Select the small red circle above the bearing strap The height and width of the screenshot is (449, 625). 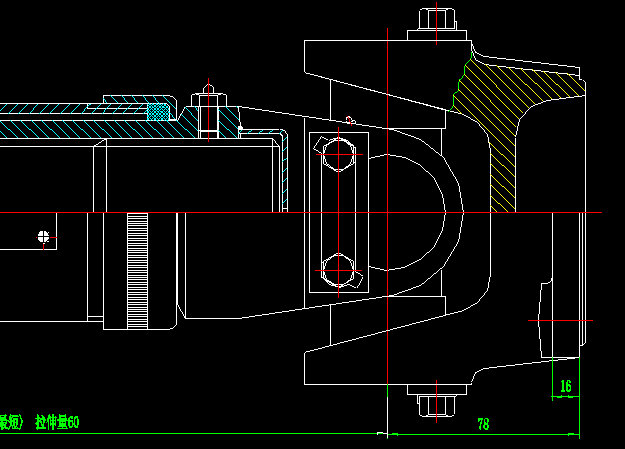pyautogui.click(x=349, y=121)
